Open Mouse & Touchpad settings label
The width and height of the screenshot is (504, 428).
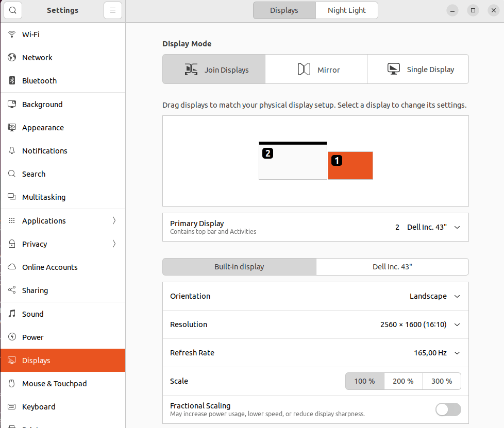54,384
